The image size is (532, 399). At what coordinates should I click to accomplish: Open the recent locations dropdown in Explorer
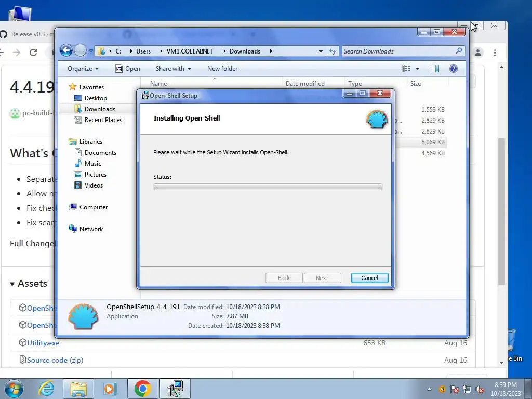[91, 51]
